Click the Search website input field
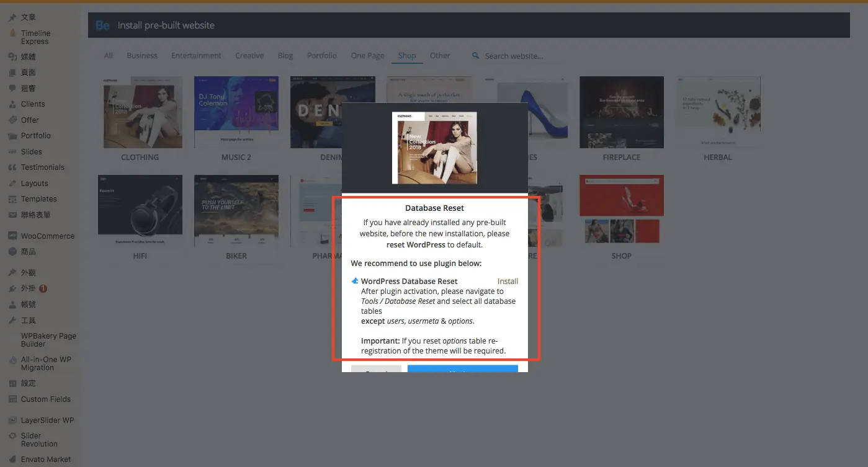Image resolution: width=868 pixels, height=467 pixels. pyautogui.click(x=524, y=56)
